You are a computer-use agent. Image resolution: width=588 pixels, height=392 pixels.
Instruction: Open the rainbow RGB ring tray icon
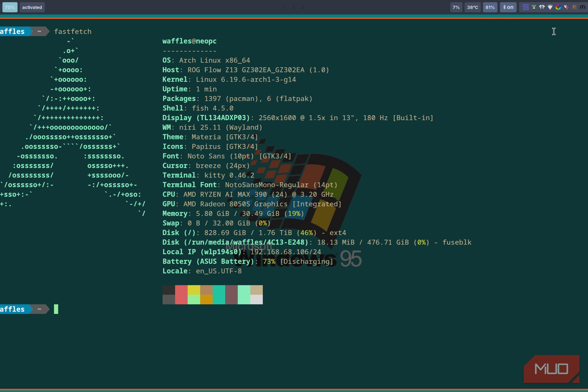[x=558, y=7]
